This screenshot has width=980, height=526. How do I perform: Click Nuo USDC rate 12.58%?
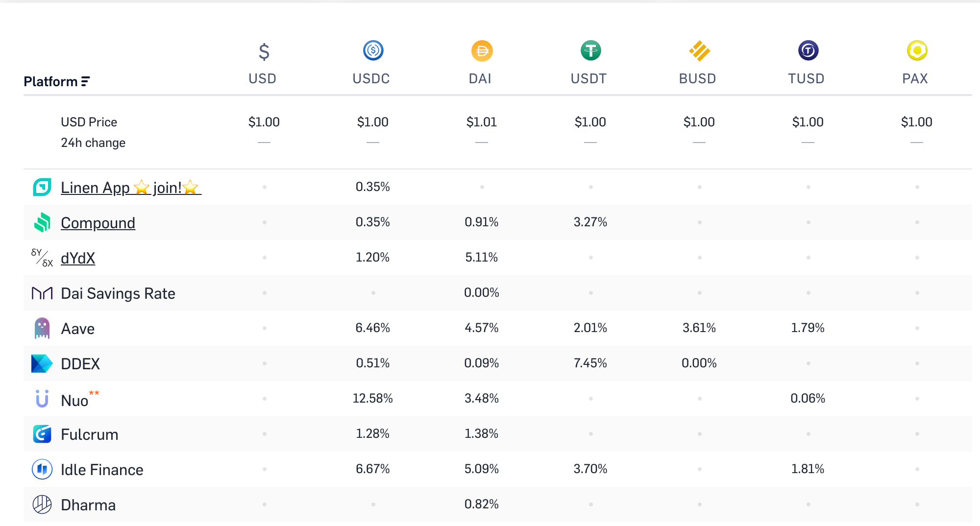pyautogui.click(x=373, y=398)
